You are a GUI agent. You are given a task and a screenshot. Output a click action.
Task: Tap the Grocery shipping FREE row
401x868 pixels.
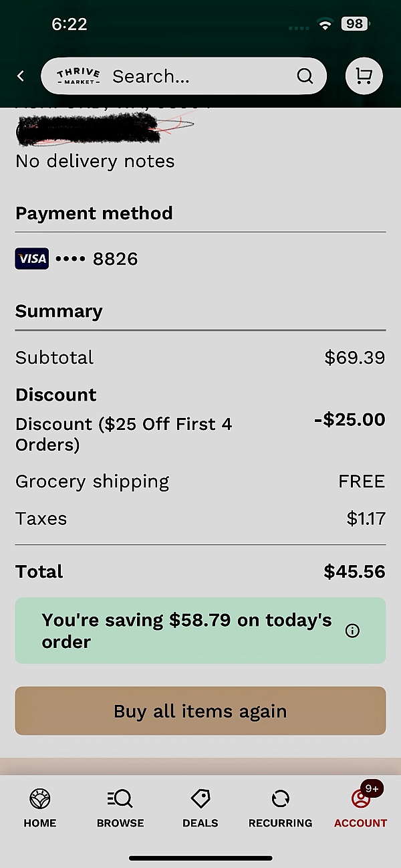(x=200, y=481)
